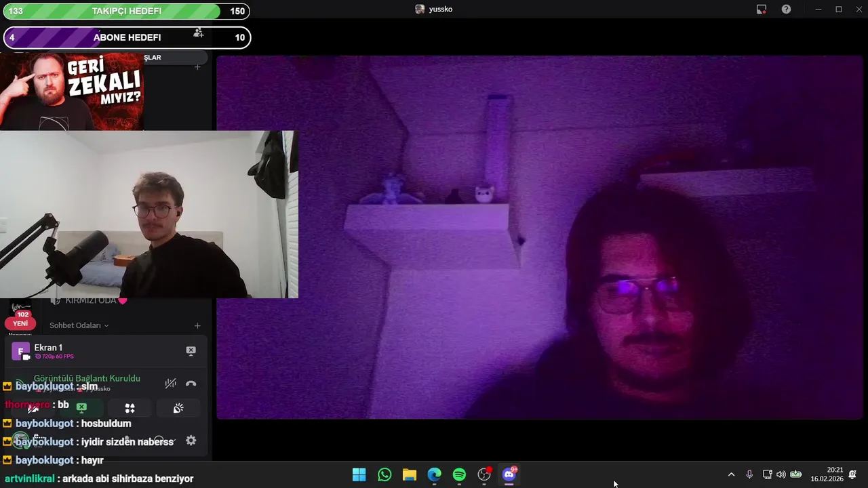Open the volume tray icon
The height and width of the screenshot is (488, 868).
[781, 474]
